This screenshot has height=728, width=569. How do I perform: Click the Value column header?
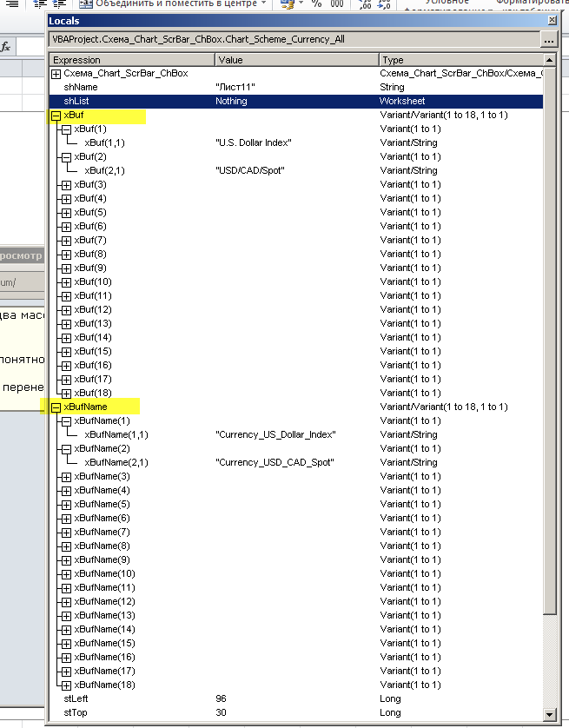coord(295,60)
